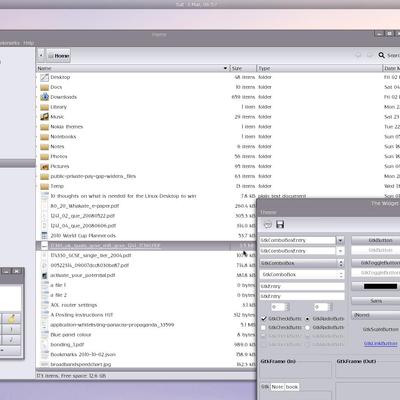Screen dimensions: 400x400
Task: Click into the second GtkEntry field
Action: pyautogui.click(x=302, y=296)
